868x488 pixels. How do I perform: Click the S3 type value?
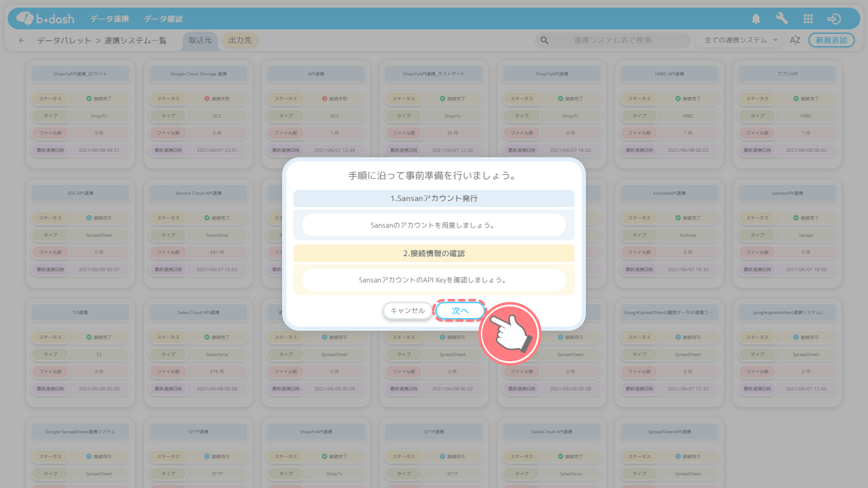tap(99, 354)
